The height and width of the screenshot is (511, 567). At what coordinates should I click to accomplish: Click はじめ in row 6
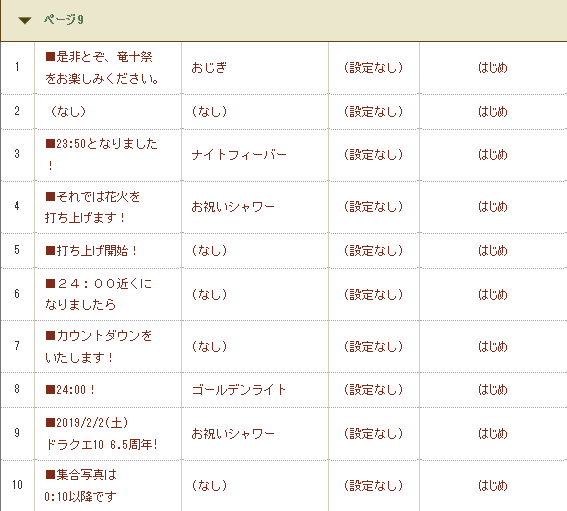[x=493, y=294]
